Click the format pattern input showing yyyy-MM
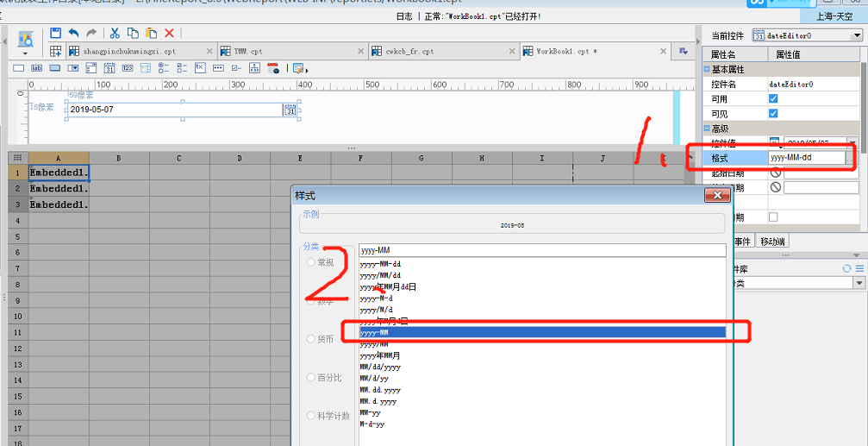Image resolution: width=868 pixels, height=446 pixels. tap(542, 250)
